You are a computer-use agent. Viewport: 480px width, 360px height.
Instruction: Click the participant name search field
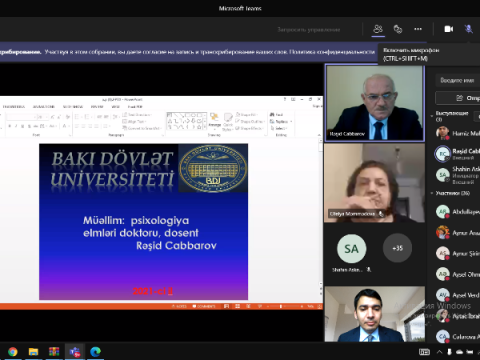[x=458, y=80]
